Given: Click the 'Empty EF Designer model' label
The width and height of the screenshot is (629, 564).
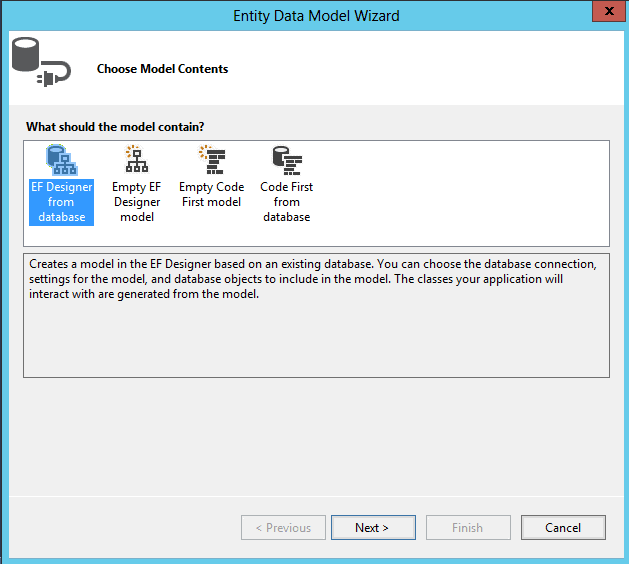Looking at the screenshot, I should point(137,202).
